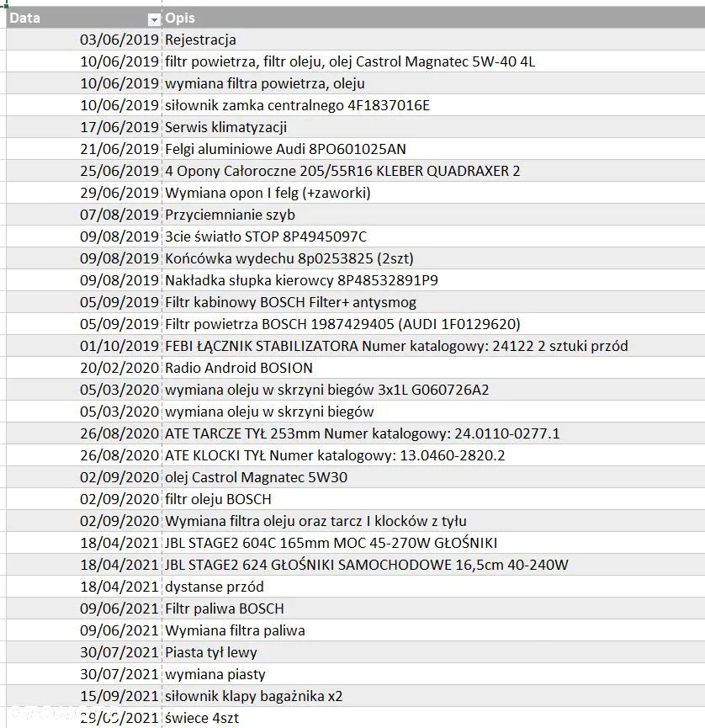705x728 pixels.
Task: Select the date cell 01/10/2019
Action: [x=119, y=346]
